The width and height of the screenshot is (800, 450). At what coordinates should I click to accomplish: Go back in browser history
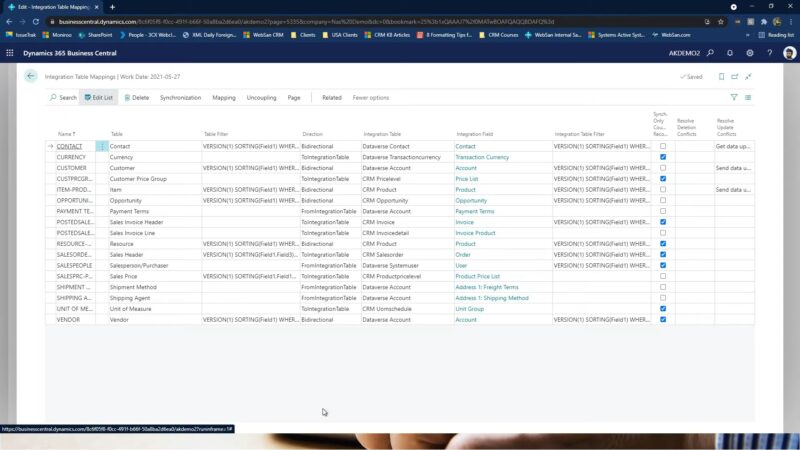click(9, 22)
